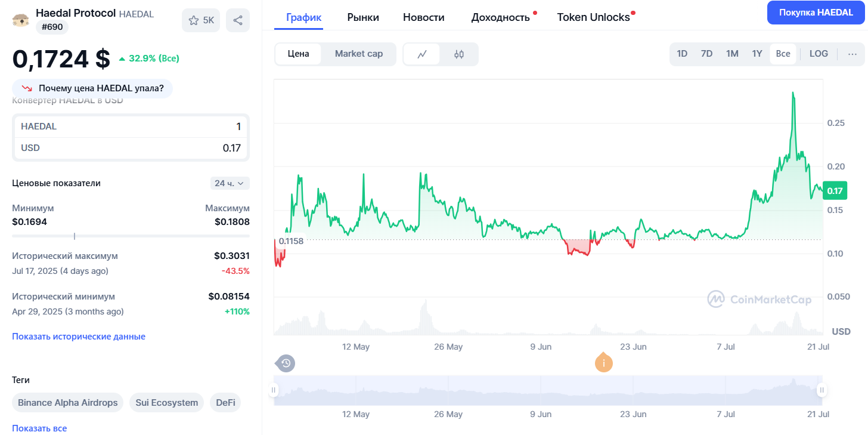Viewport: 868px width, 435px height.
Task: Select the Binance Alpha Airdrops tag
Action: [68, 403]
